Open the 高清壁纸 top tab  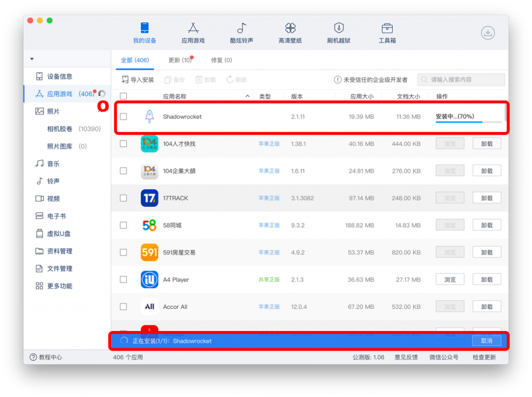click(290, 33)
